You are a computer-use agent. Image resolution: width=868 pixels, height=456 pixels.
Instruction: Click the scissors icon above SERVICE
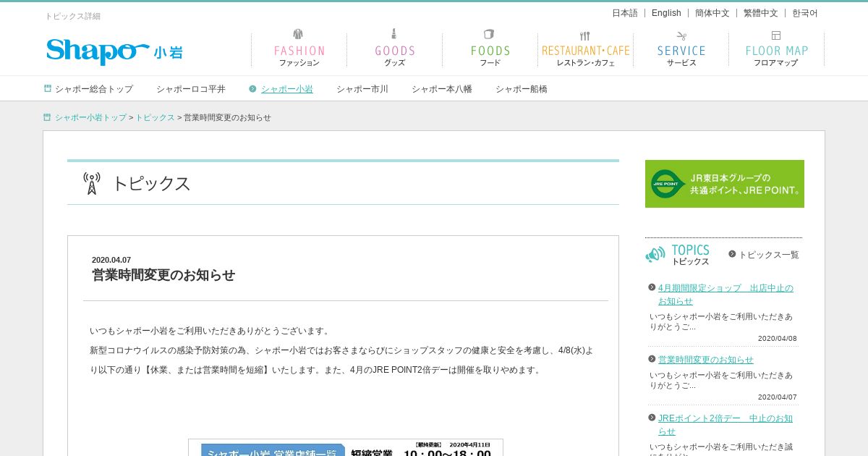pyautogui.click(x=681, y=35)
